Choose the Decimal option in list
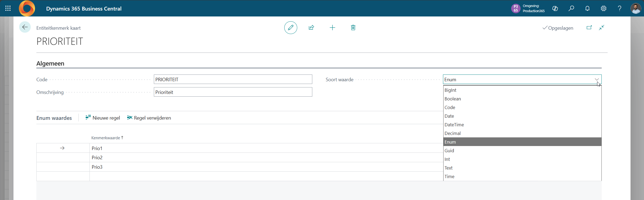 (453, 133)
